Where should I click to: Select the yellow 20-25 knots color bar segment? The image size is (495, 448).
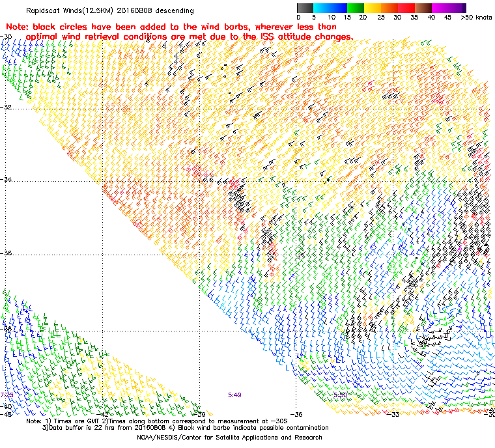pos(373,8)
